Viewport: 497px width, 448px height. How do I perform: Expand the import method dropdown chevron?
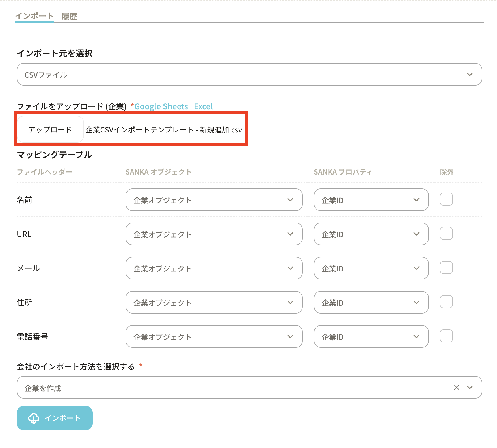[470, 387]
